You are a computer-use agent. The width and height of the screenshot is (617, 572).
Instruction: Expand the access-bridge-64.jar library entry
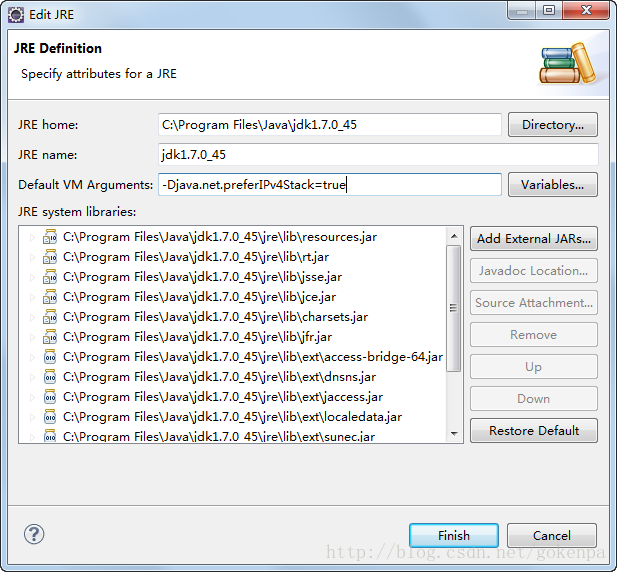click(32, 357)
